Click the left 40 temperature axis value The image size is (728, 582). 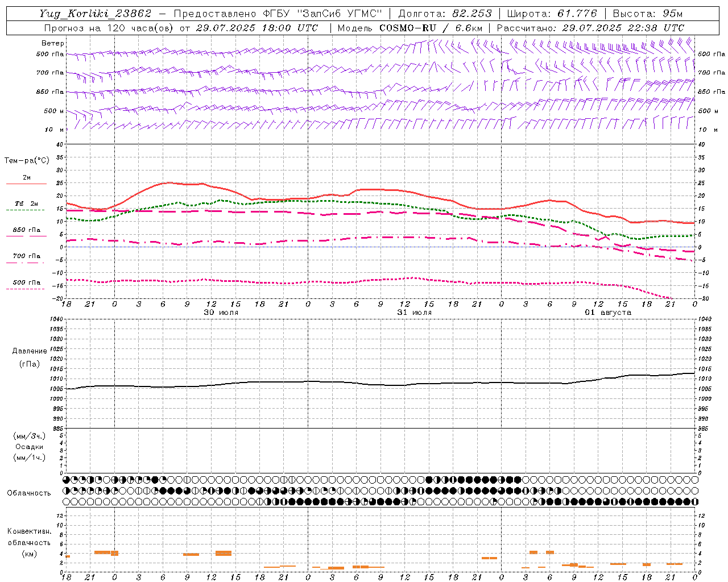pyautogui.click(x=59, y=144)
